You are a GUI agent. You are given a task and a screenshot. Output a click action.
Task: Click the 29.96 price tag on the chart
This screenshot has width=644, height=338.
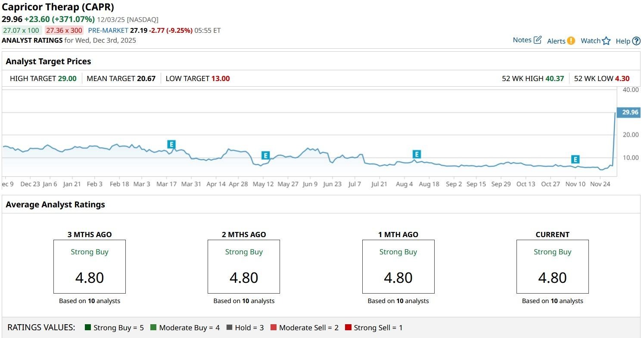point(629,112)
